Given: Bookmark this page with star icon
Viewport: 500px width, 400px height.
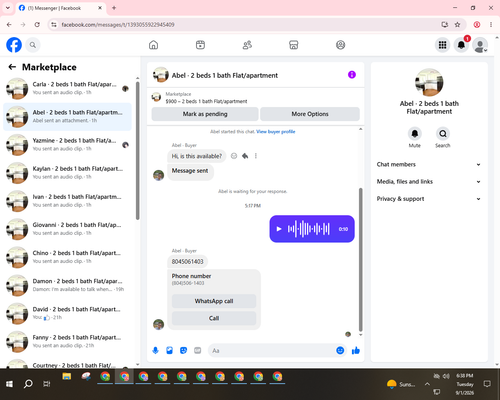Looking at the screenshot, I should point(457,25).
